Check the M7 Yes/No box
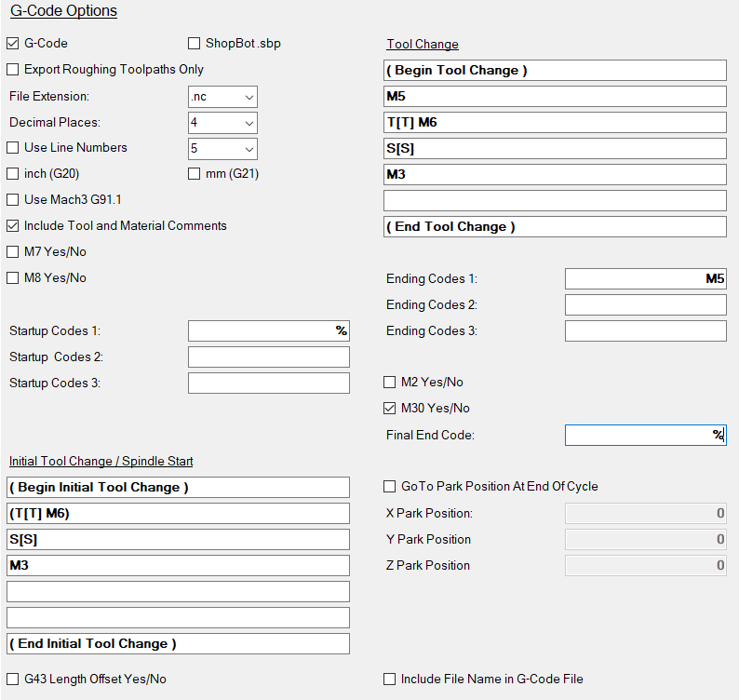The image size is (739, 700). coord(13,251)
